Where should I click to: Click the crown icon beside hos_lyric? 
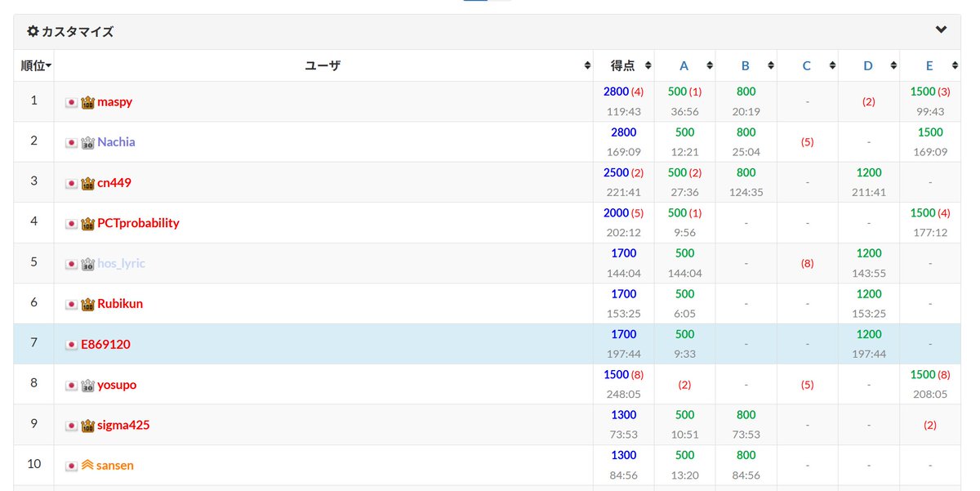point(86,264)
